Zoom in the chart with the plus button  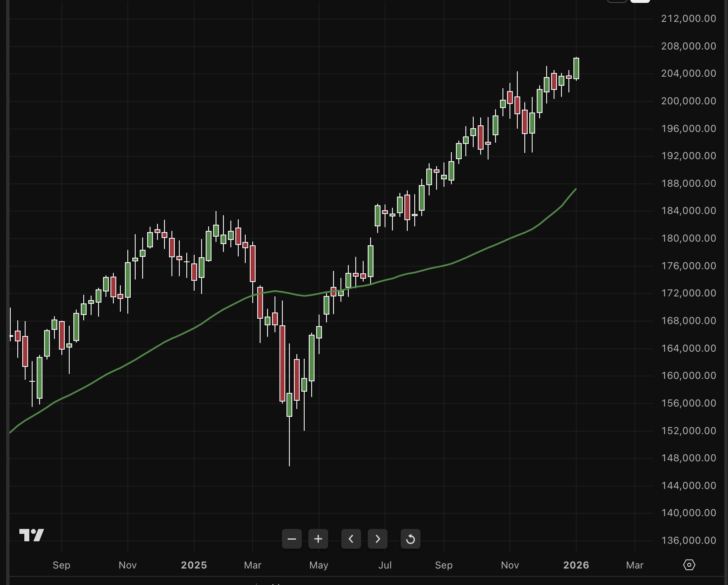(318, 539)
